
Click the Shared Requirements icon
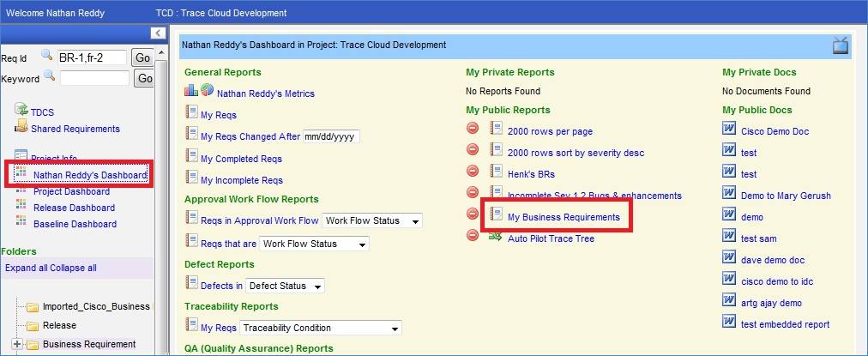click(x=21, y=127)
